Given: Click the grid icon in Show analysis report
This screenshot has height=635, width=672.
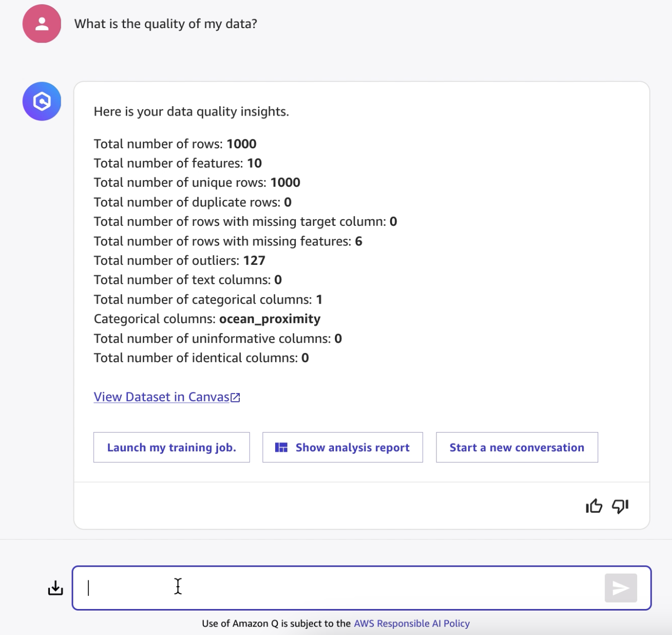Looking at the screenshot, I should pos(281,448).
